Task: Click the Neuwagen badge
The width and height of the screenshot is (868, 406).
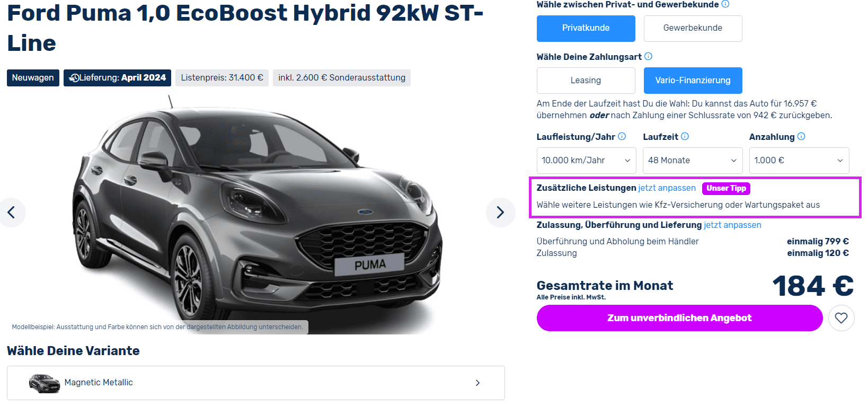Action: coord(33,78)
